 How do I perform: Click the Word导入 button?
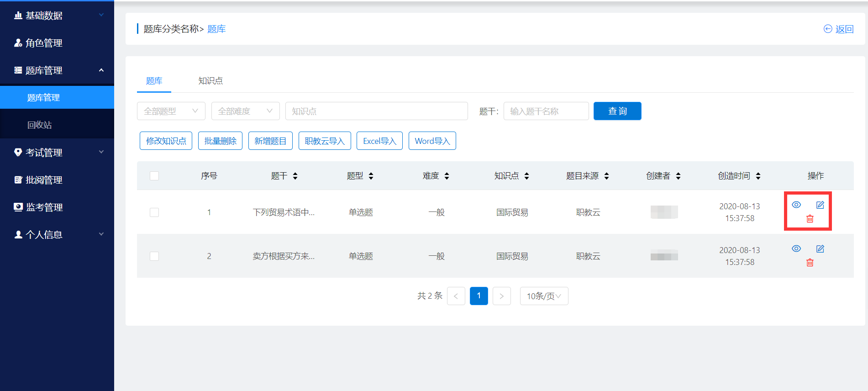pos(432,141)
